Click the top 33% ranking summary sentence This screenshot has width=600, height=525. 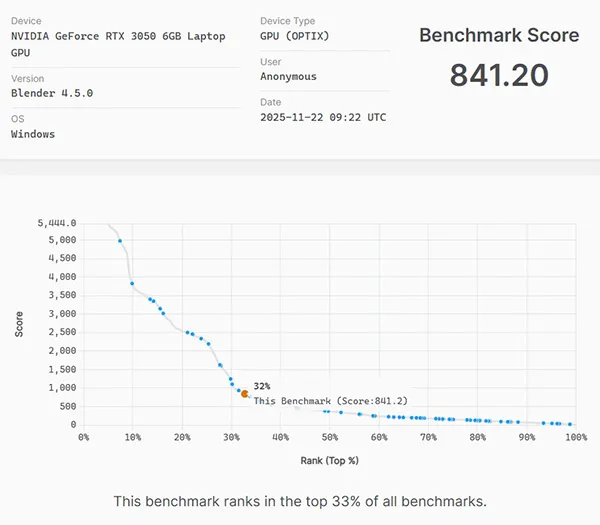tap(300, 500)
